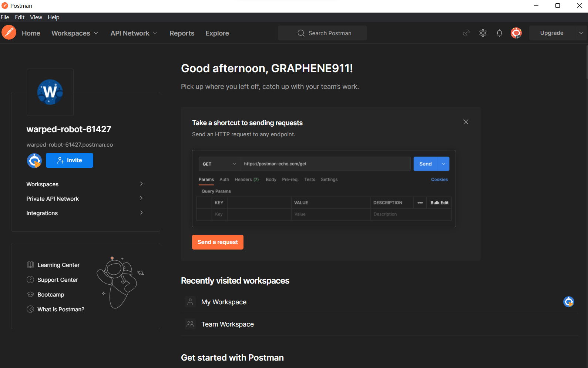Click the three-dots column options icon
The image size is (588, 368).
point(420,203)
